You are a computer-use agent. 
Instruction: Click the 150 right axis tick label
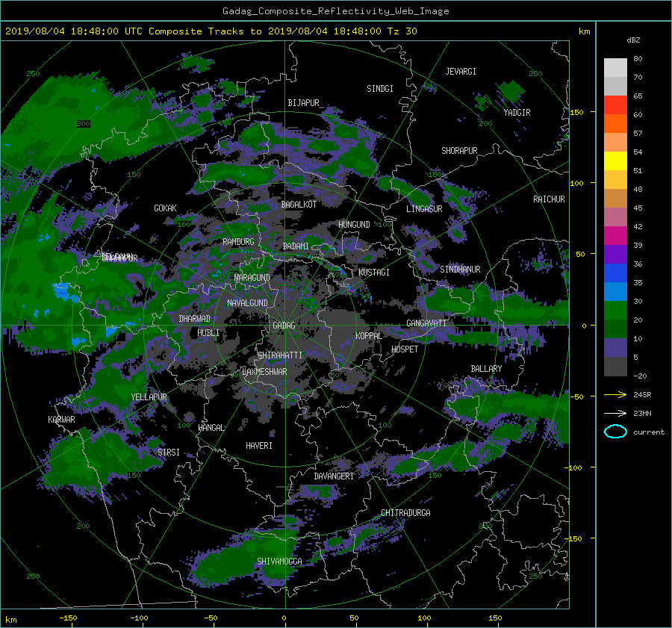click(x=576, y=112)
